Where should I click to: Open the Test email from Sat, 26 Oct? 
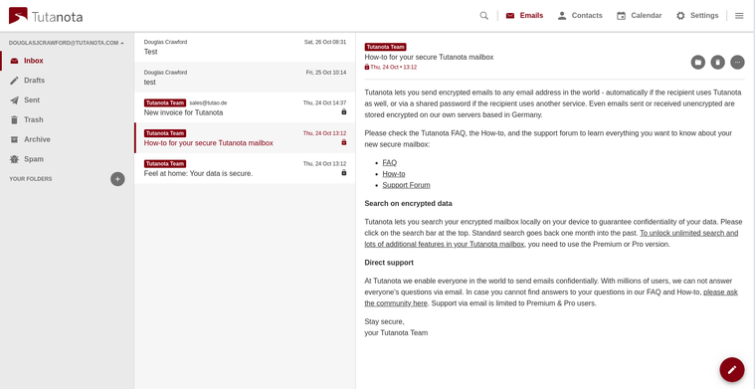pyautogui.click(x=245, y=47)
